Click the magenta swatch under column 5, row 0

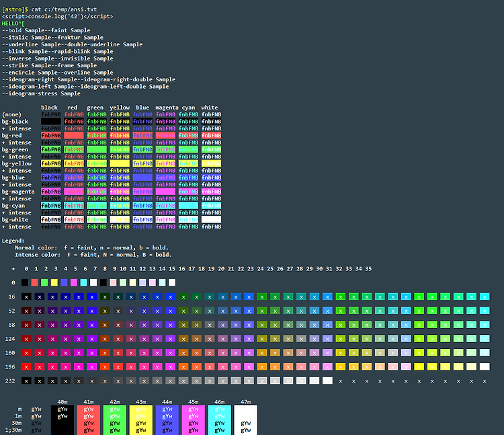[74, 282]
